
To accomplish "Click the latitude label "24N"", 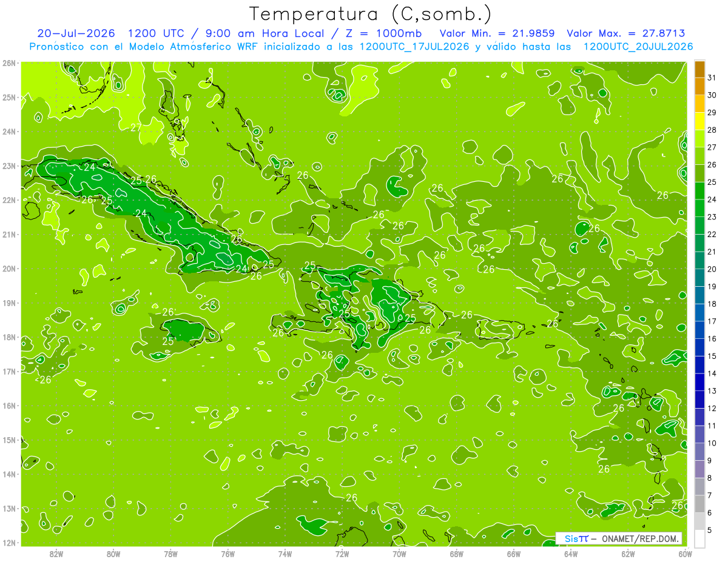I will point(9,132).
